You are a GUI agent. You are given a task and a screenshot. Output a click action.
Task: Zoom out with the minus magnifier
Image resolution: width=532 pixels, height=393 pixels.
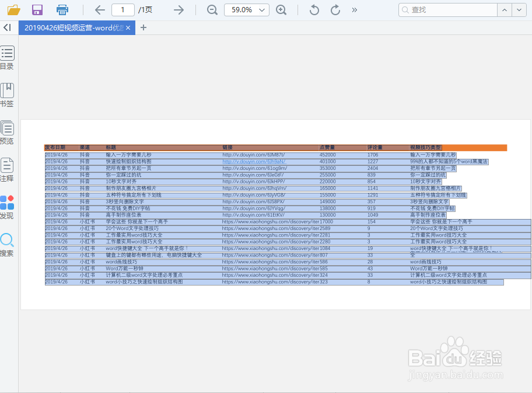point(212,10)
